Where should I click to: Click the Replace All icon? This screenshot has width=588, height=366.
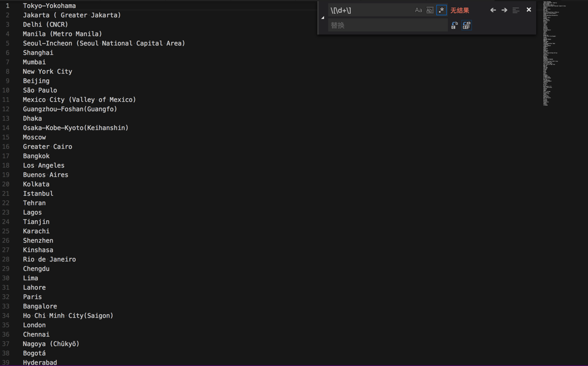coord(466,25)
